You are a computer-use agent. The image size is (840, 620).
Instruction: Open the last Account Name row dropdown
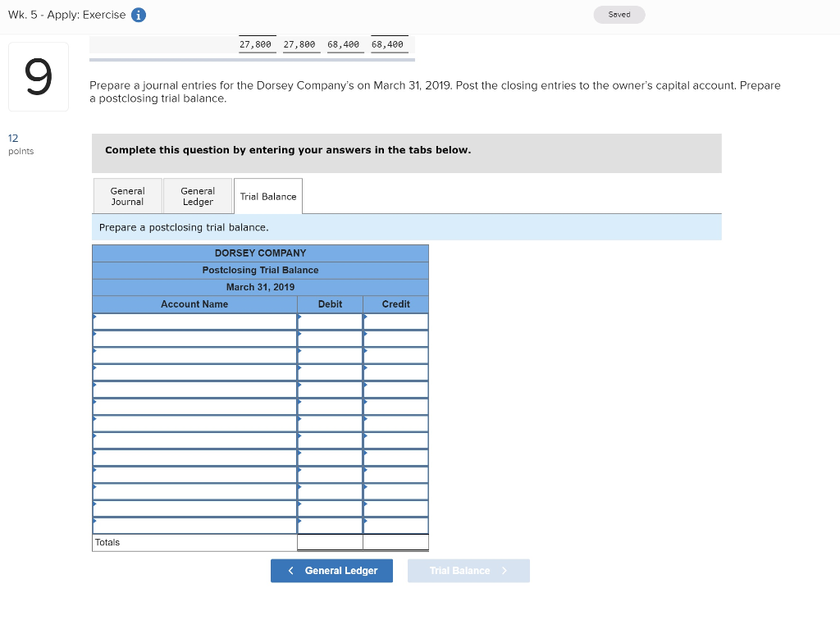pos(194,525)
